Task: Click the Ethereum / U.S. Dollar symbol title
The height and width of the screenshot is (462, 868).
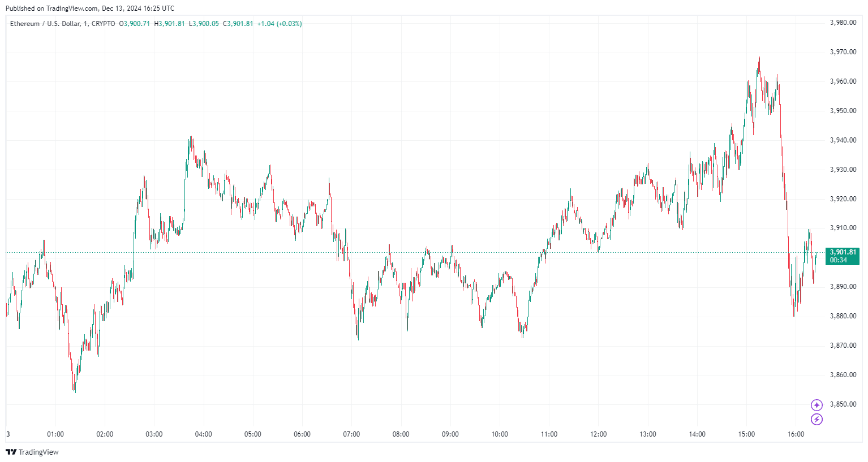Action: (x=62, y=24)
